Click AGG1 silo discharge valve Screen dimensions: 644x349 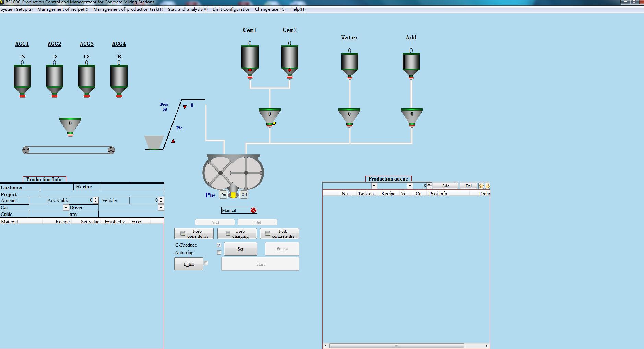tap(22, 96)
